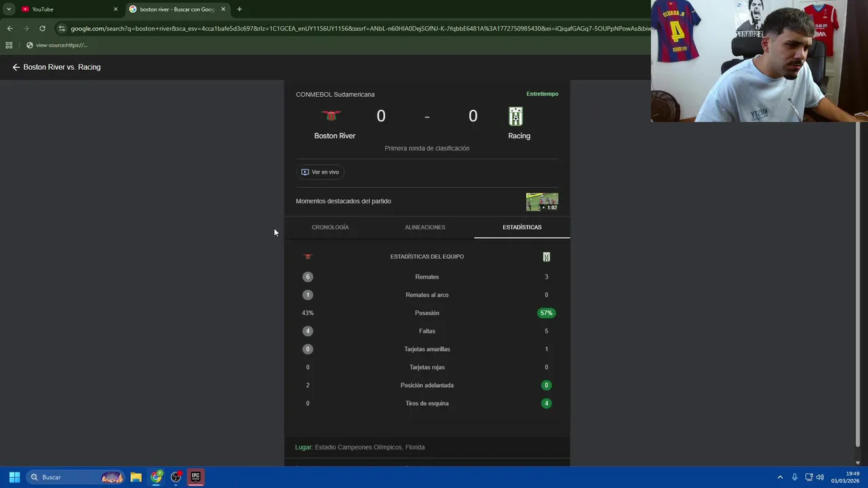Click the URL address bar

tap(359, 28)
